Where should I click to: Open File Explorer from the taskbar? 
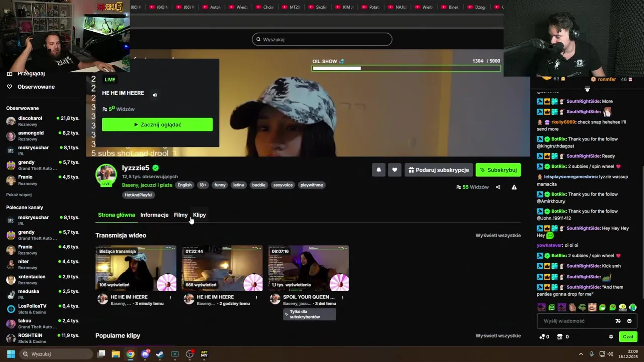(116, 354)
